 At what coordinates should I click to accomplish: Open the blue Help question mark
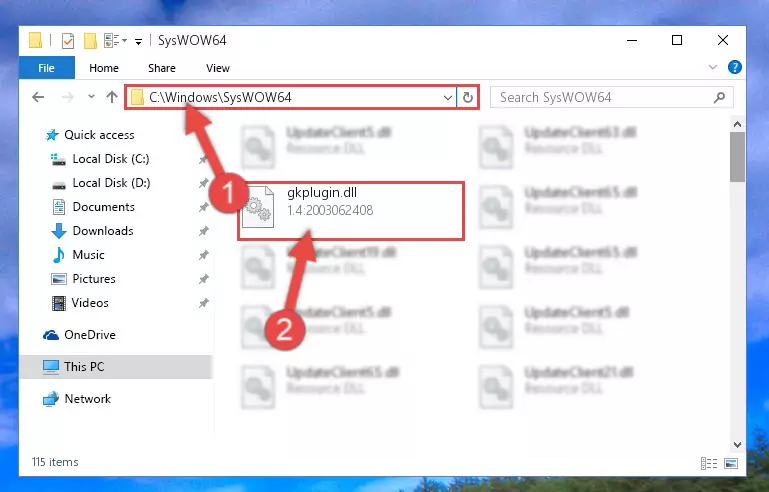tap(734, 67)
